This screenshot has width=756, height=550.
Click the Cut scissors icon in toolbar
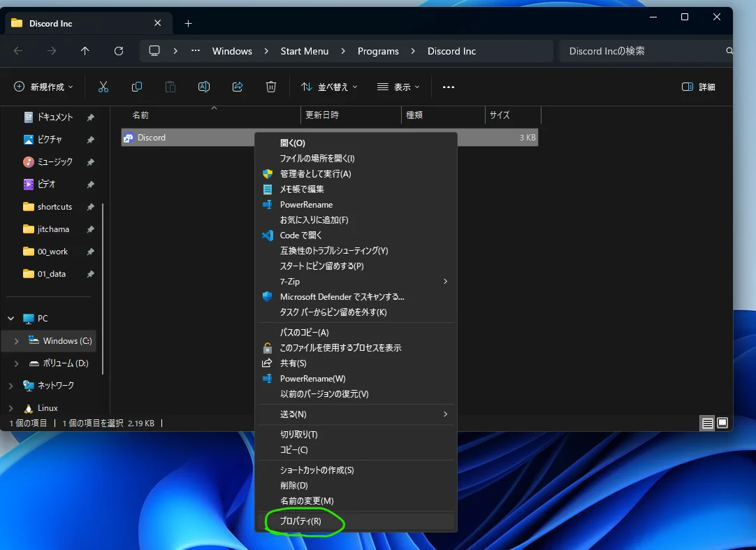pos(103,87)
